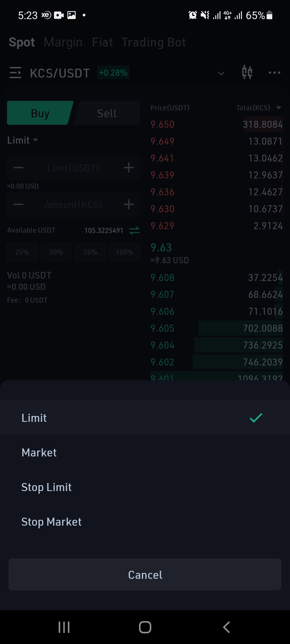290x644 pixels.
Task: Tap the USDT transfer arrows icon
Action: pos(134,230)
